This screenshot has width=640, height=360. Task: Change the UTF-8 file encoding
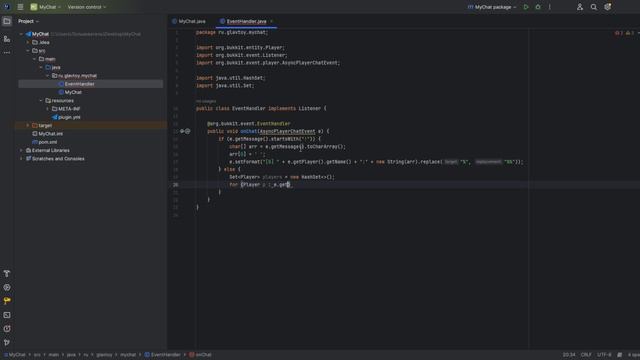pos(604,355)
